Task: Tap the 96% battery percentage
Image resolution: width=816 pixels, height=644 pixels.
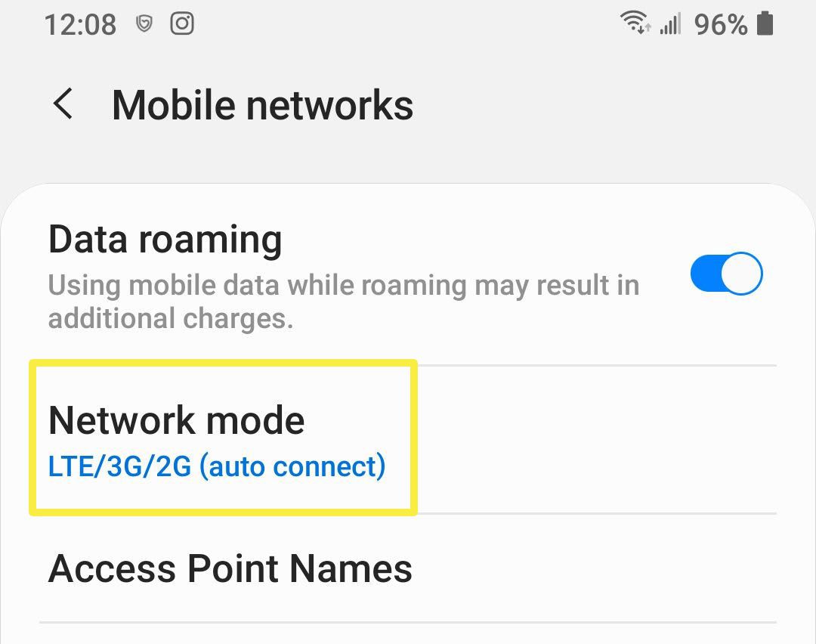Action: pos(721,24)
